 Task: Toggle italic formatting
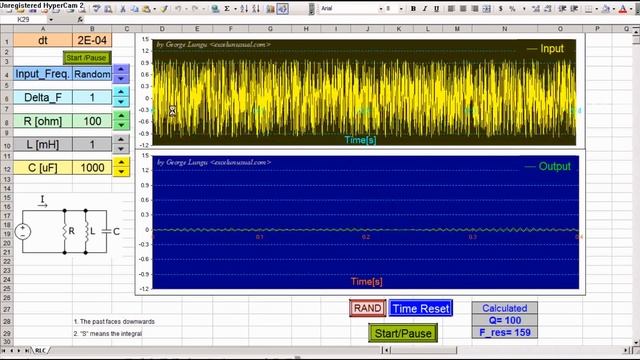[424, 8]
